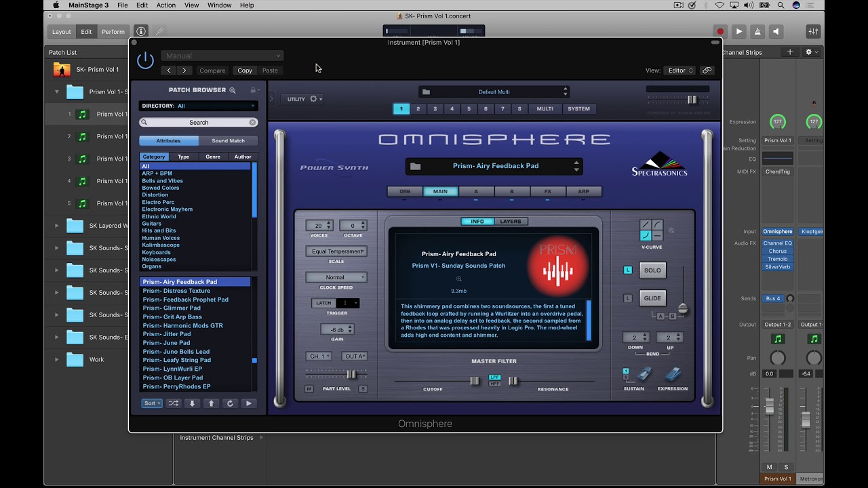The width and height of the screenshot is (868, 488).
Task: Switch master filter to LPF
Action: pos(495,378)
